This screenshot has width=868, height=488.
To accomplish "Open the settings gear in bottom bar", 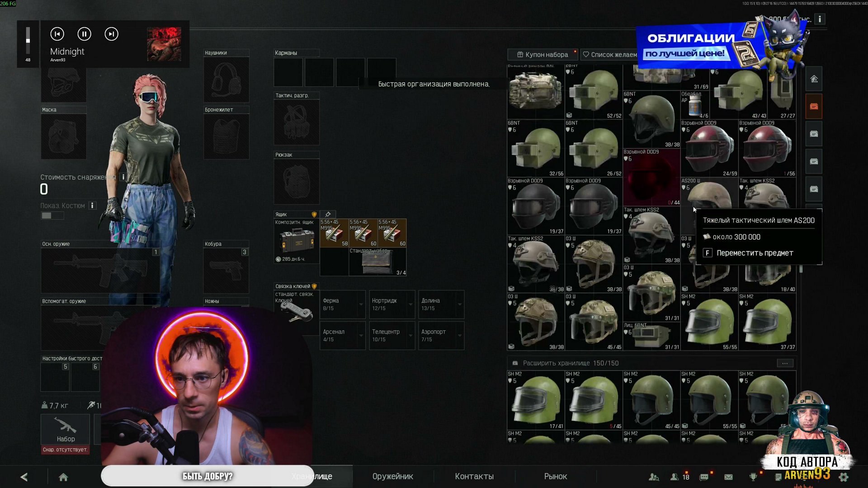I will click(x=844, y=477).
